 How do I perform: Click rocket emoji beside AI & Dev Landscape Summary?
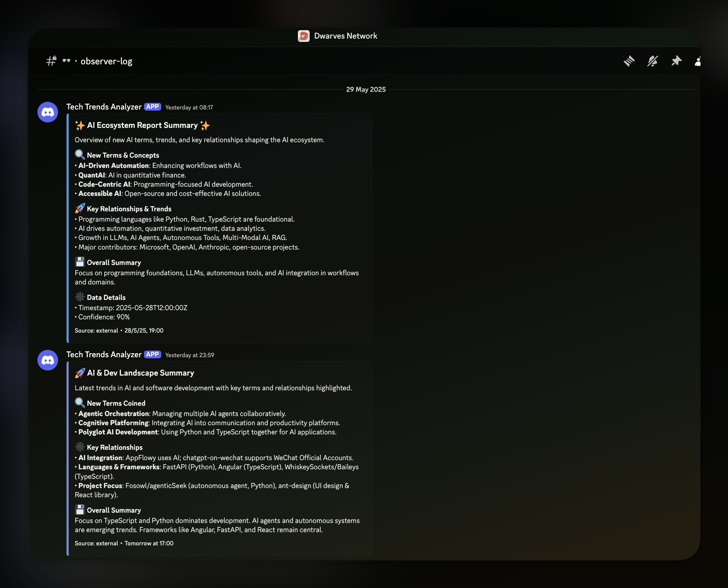coord(80,373)
